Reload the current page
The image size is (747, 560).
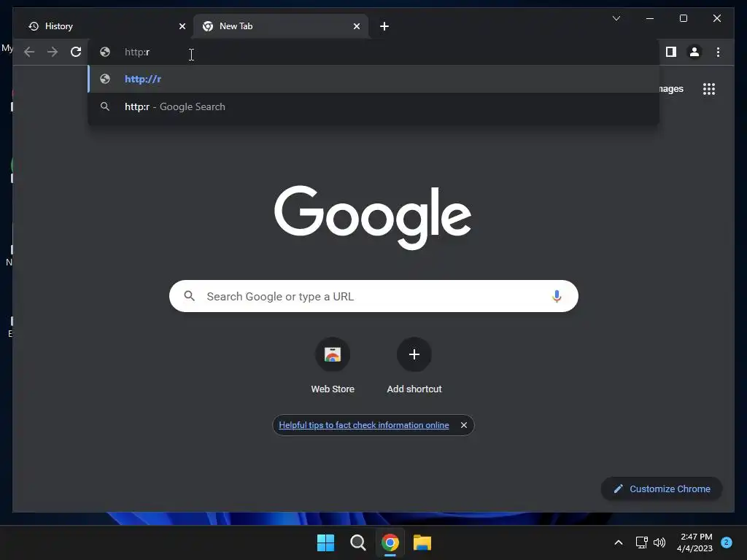(x=76, y=52)
